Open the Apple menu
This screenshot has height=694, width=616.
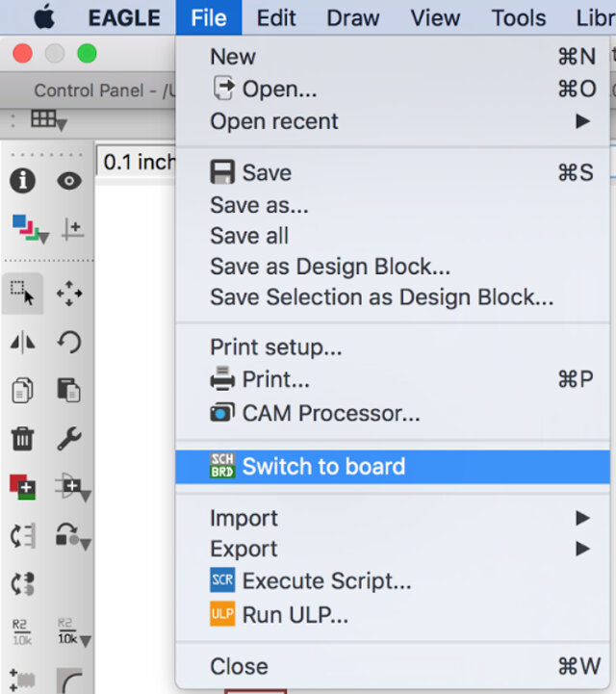coord(44,17)
